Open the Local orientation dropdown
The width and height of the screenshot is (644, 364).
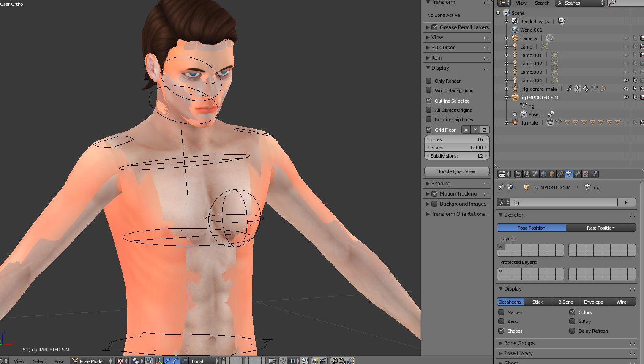[x=205, y=361]
